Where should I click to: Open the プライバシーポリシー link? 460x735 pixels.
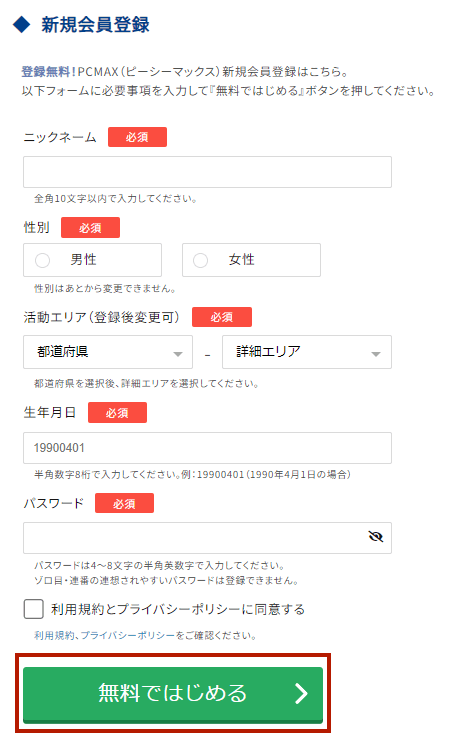(127, 636)
